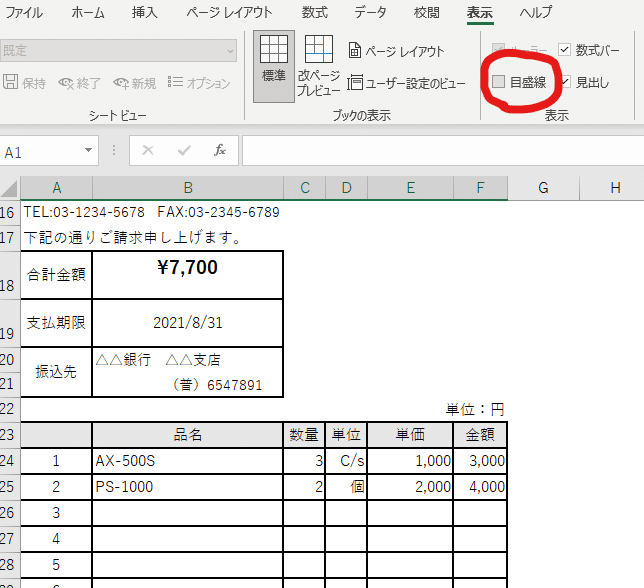Open the sheet view 既定 dropdown
Screen dimensions: 644x588
coord(118,51)
